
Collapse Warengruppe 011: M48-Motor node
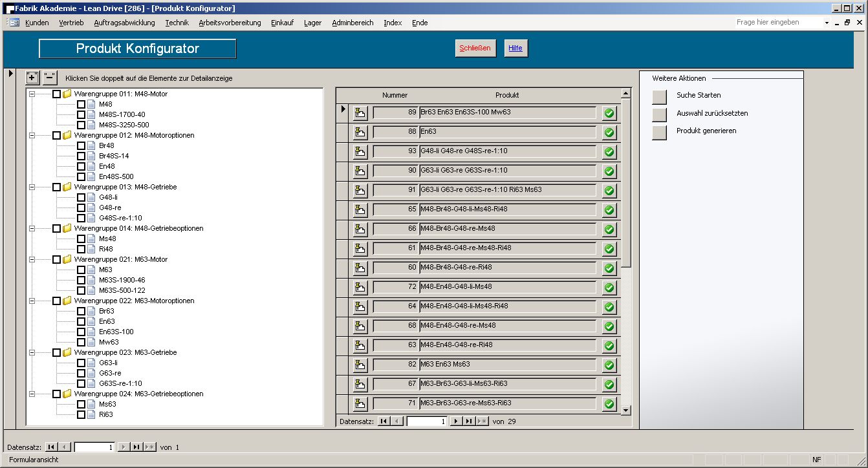point(32,94)
